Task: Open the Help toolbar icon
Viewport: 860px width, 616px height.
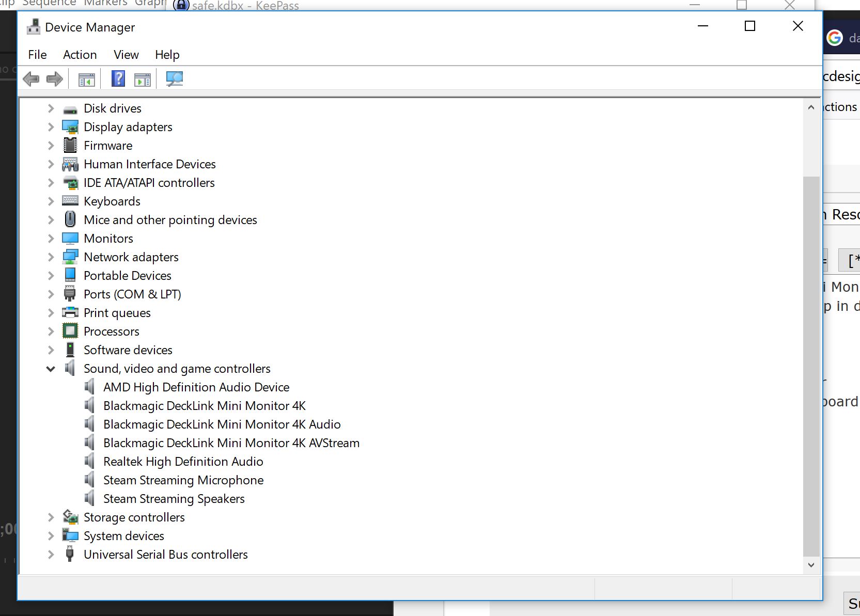Action: pos(118,79)
